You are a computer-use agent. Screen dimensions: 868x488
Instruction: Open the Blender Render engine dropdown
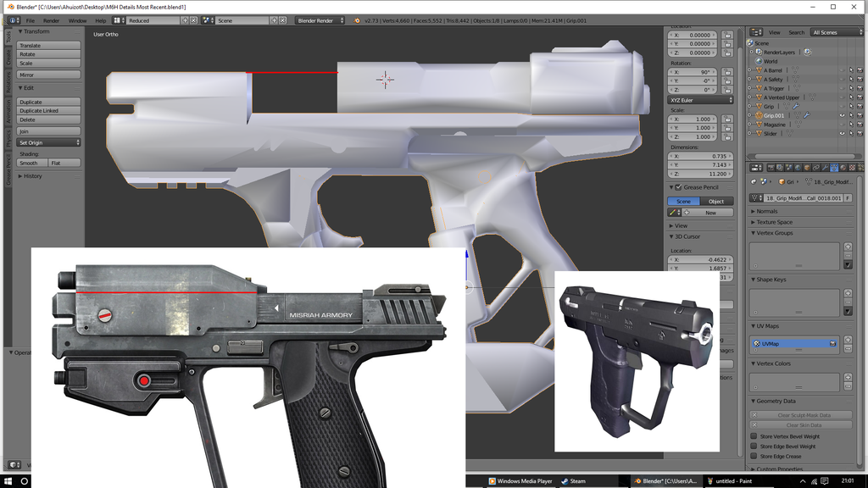[x=320, y=20]
